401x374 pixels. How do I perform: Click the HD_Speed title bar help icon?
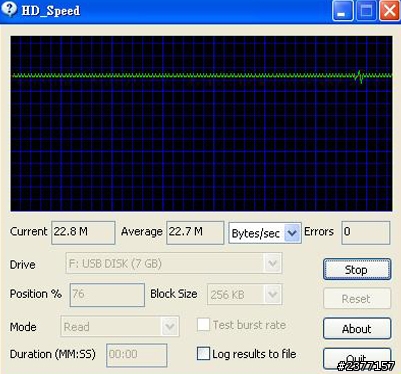(9, 8)
